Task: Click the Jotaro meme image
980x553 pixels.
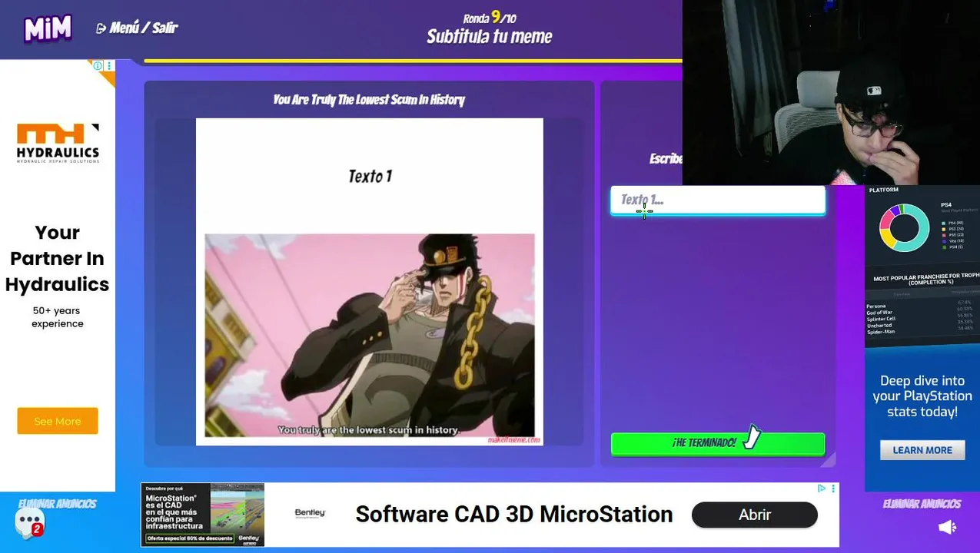Action: pyautogui.click(x=370, y=336)
